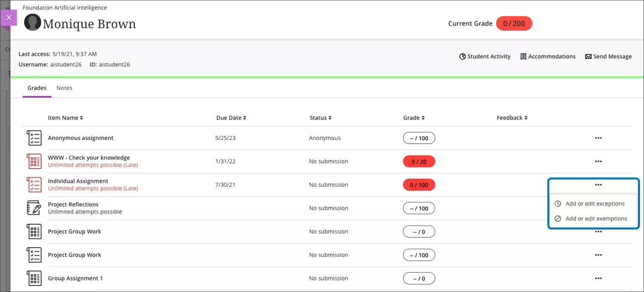Sort the table by Item Name
This screenshot has width=644, height=292.
tap(65, 117)
